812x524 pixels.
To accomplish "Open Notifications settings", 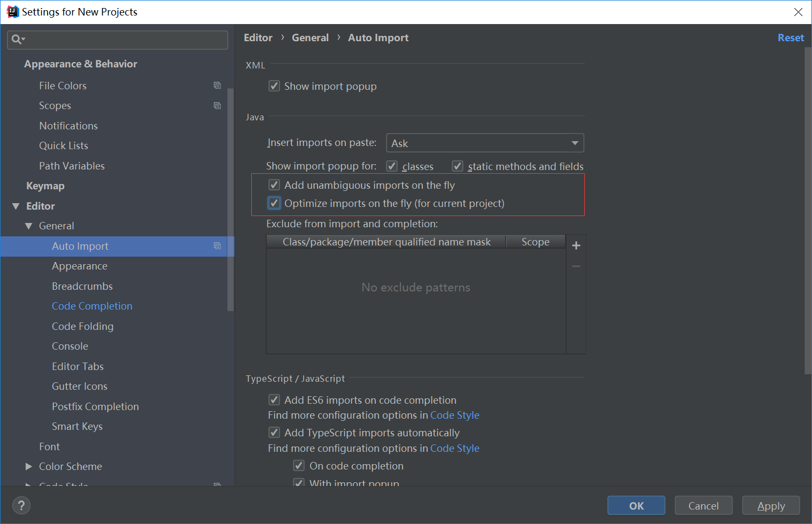I will pyautogui.click(x=68, y=126).
